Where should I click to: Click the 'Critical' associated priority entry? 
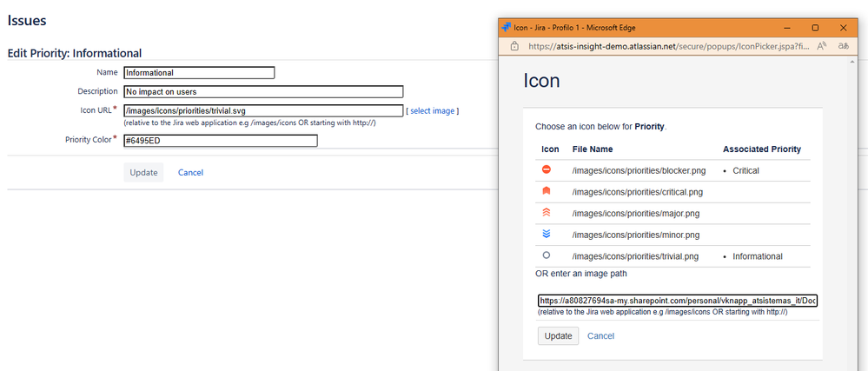(745, 170)
